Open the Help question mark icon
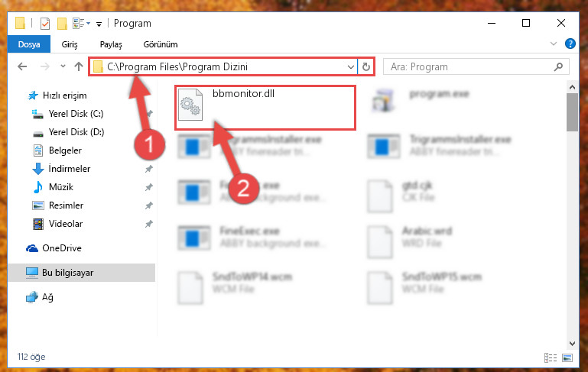The width and height of the screenshot is (588, 372). (570, 44)
